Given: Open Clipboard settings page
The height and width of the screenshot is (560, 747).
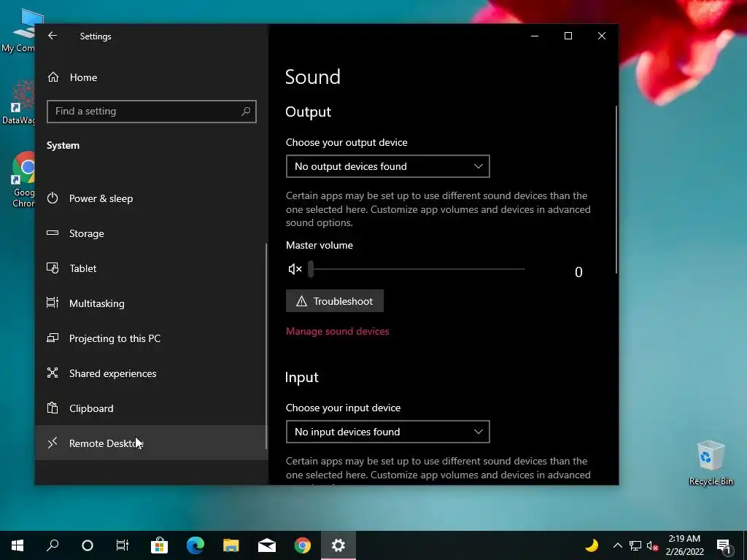Looking at the screenshot, I should [x=152, y=408].
